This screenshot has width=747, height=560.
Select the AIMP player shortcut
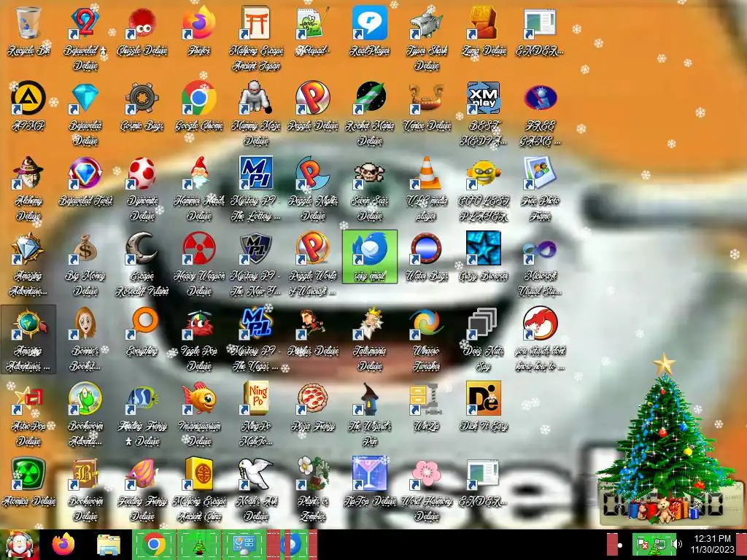click(28, 106)
